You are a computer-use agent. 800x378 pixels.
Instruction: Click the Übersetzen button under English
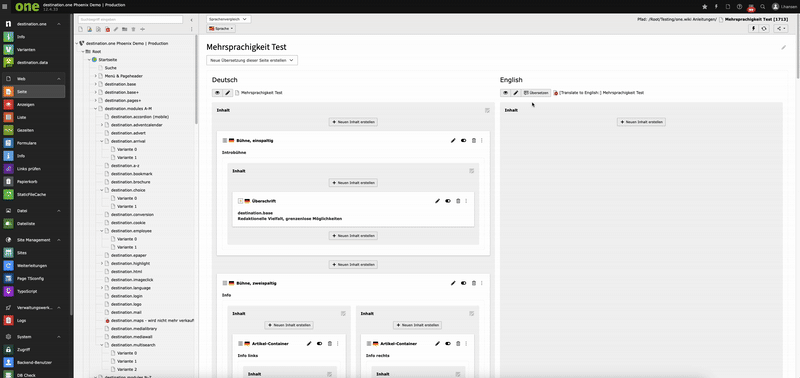[536, 93]
